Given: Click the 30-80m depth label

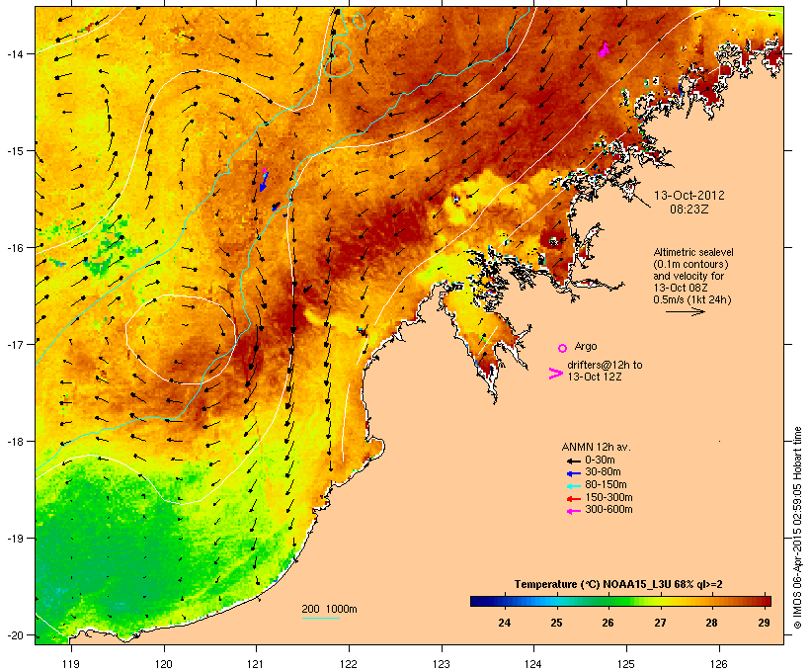Looking at the screenshot, I should (x=603, y=471).
